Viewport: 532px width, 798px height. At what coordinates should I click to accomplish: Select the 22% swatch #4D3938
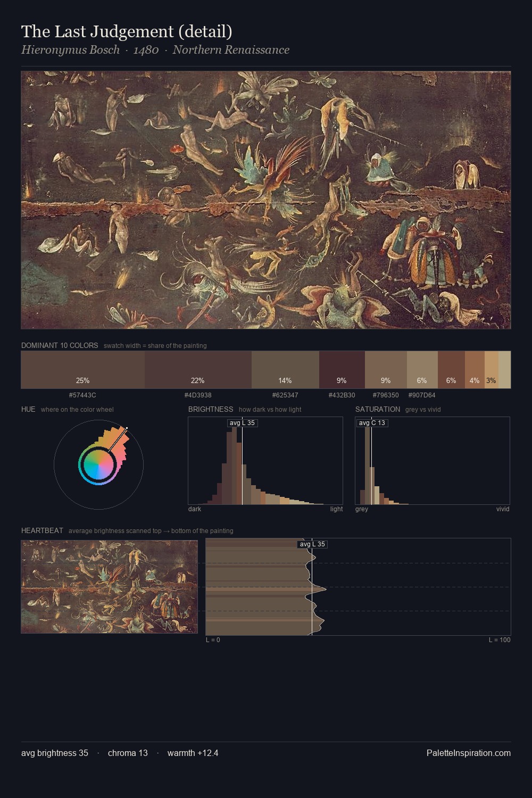coord(198,370)
